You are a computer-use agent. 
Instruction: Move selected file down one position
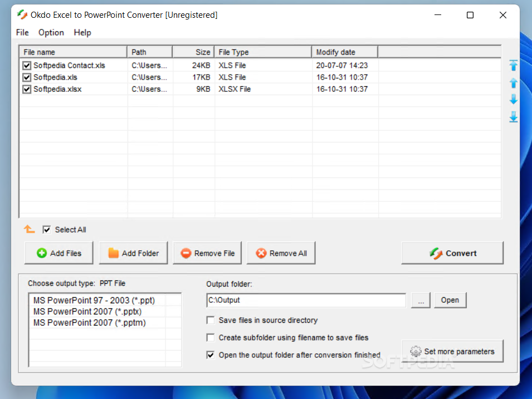point(514,99)
